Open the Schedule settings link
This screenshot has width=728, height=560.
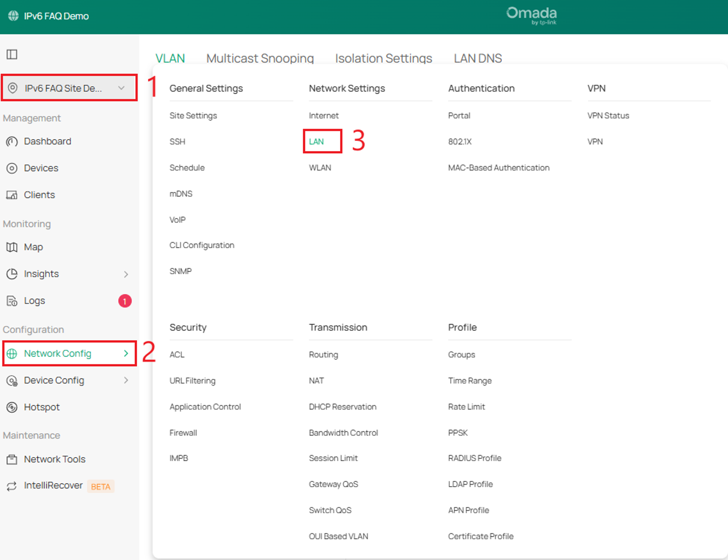click(187, 168)
